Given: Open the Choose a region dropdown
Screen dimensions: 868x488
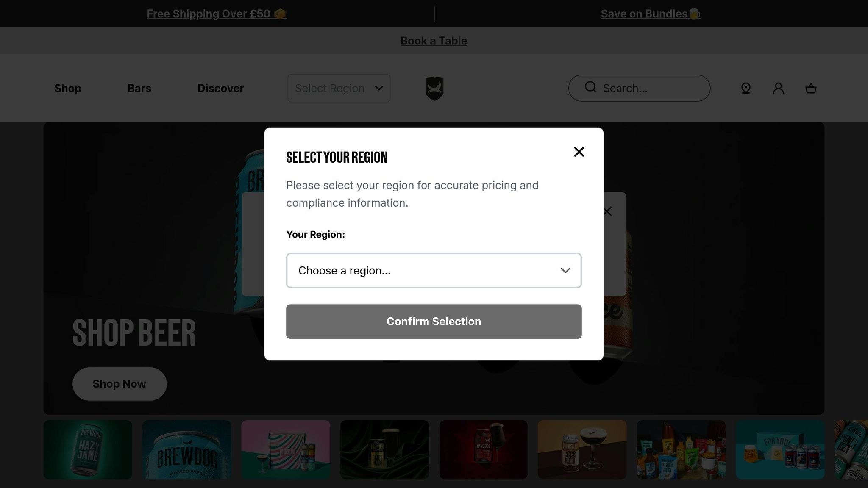Looking at the screenshot, I should click(x=434, y=270).
